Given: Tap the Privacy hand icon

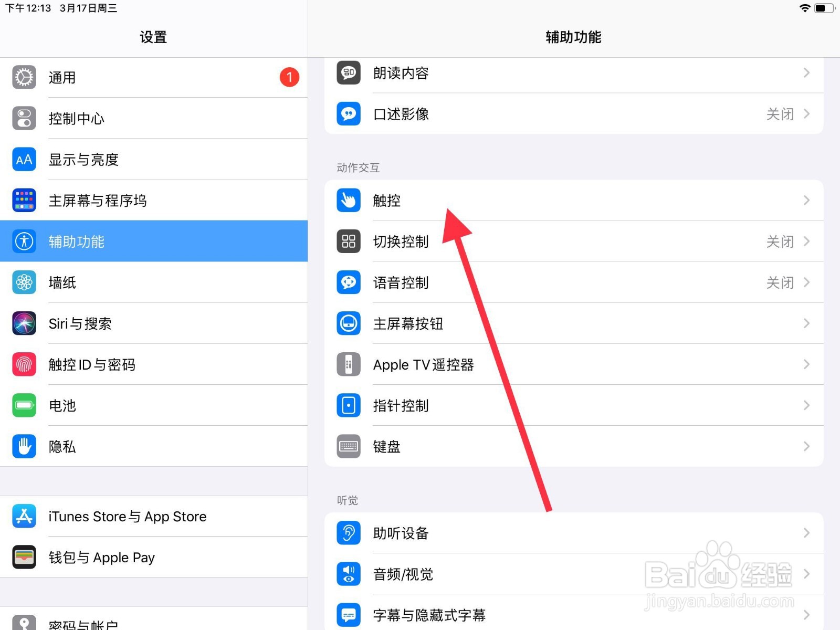Looking at the screenshot, I should tap(24, 446).
